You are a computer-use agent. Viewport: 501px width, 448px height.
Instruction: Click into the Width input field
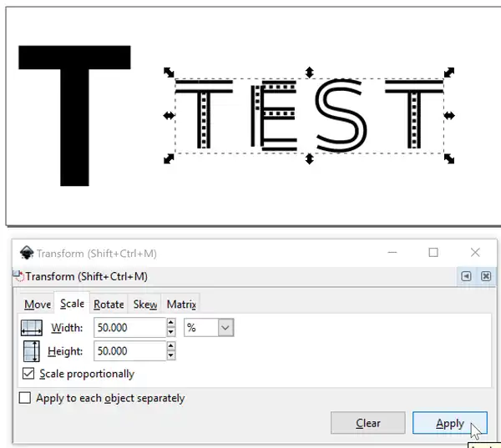point(129,329)
